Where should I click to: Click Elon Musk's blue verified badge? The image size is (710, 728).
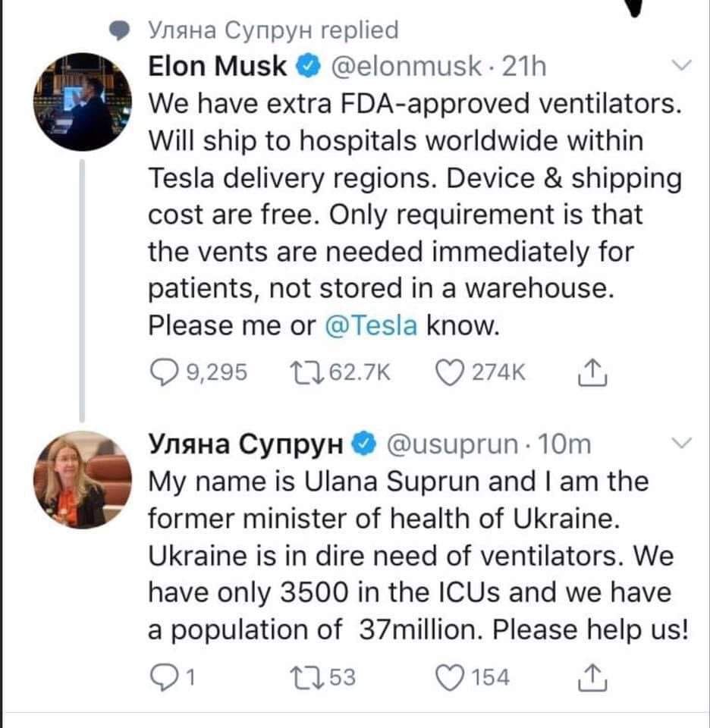pyautogui.click(x=307, y=67)
